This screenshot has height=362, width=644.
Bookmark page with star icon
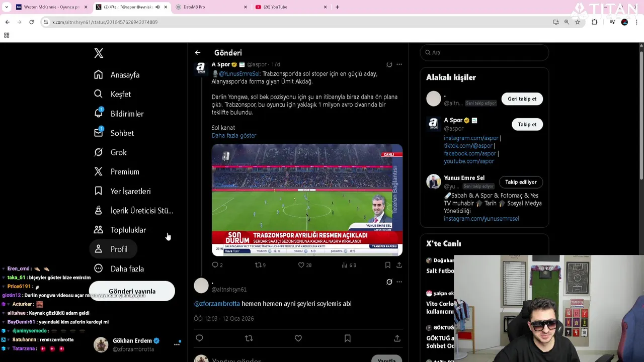pos(578,22)
